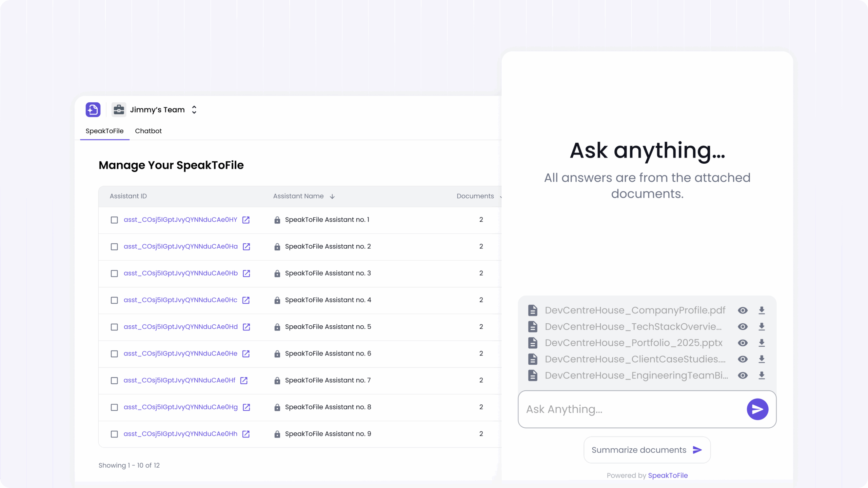The image size is (868, 488).
Task: Click lock icon of Assistant no. 9
Action: 277,434
